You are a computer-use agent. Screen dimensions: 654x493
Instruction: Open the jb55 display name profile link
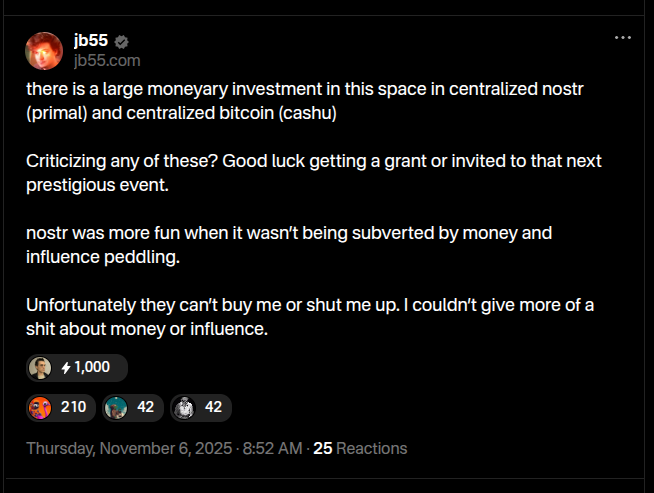90,41
